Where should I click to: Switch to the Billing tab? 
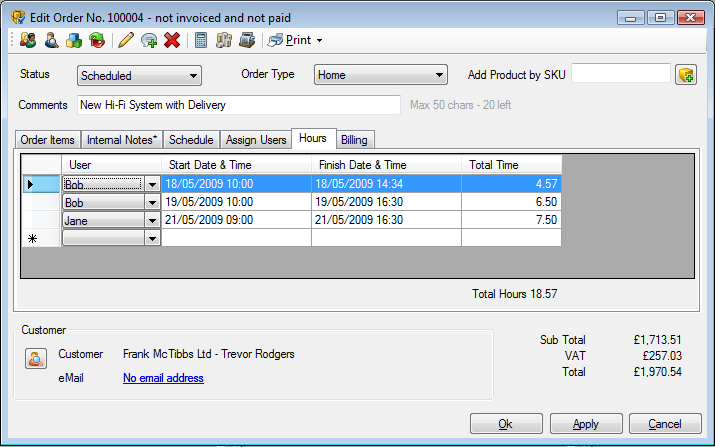(x=354, y=140)
